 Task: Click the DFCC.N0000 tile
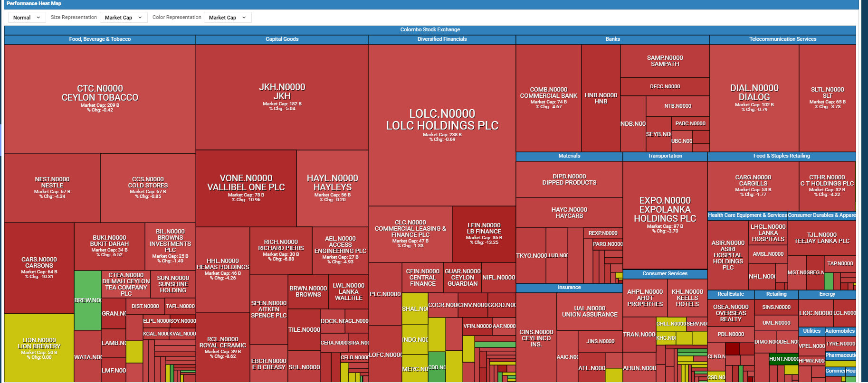tap(665, 86)
